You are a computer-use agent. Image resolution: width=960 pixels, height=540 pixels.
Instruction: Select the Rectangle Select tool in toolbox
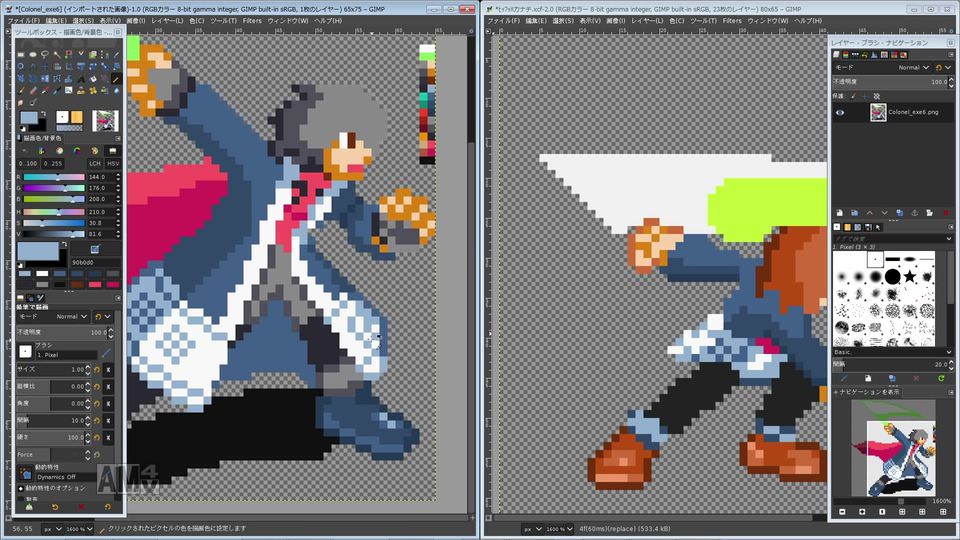(21, 54)
